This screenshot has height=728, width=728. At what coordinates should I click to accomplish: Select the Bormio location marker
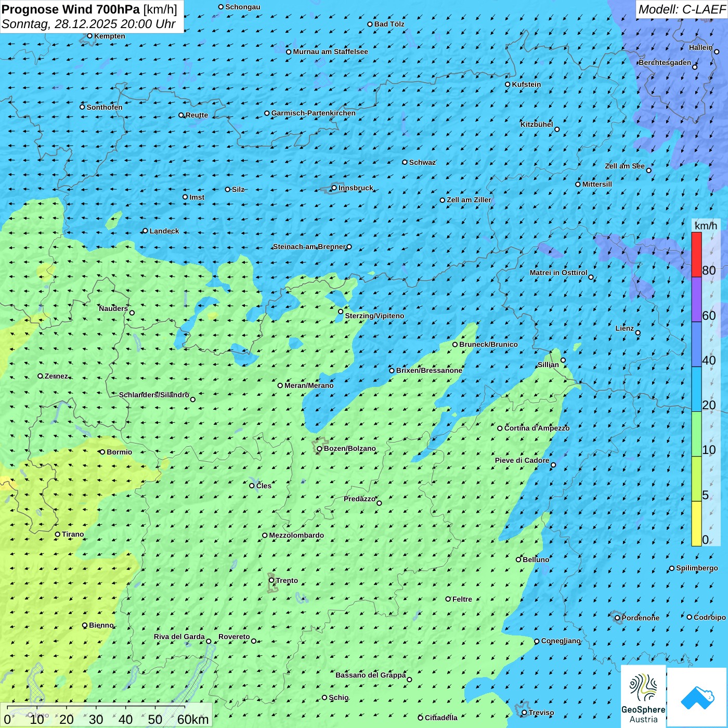click(x=102, y=452)
